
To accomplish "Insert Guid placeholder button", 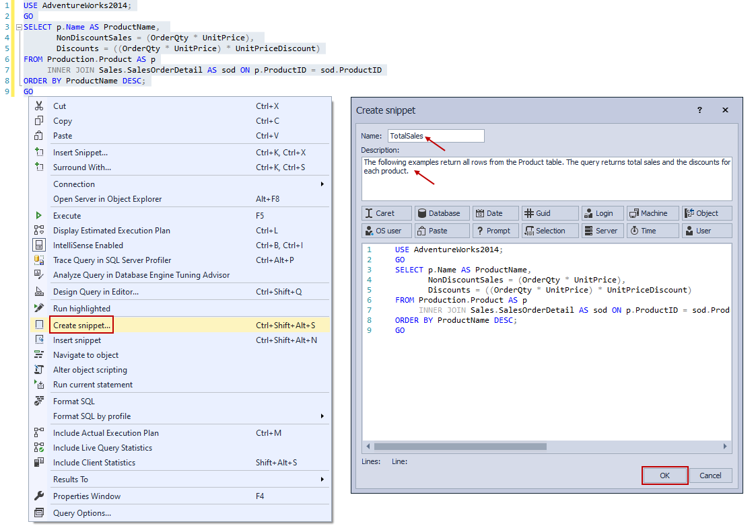I will [x=550, y=213].
